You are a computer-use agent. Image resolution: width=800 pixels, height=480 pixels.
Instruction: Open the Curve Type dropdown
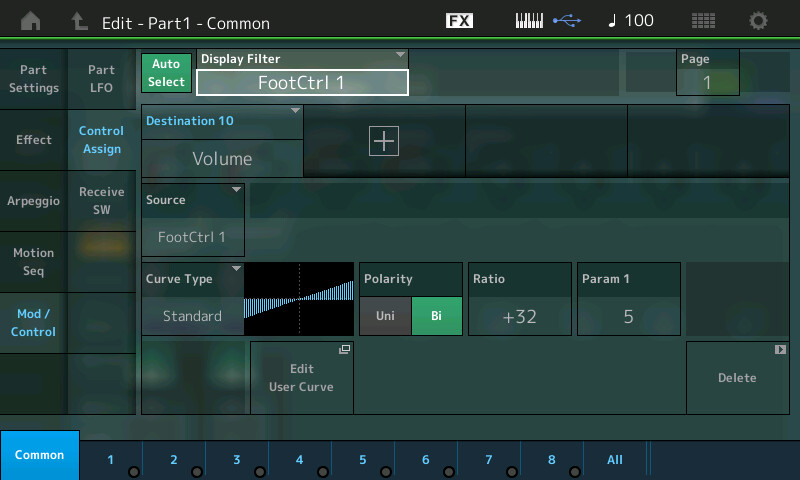pos(193,280)
